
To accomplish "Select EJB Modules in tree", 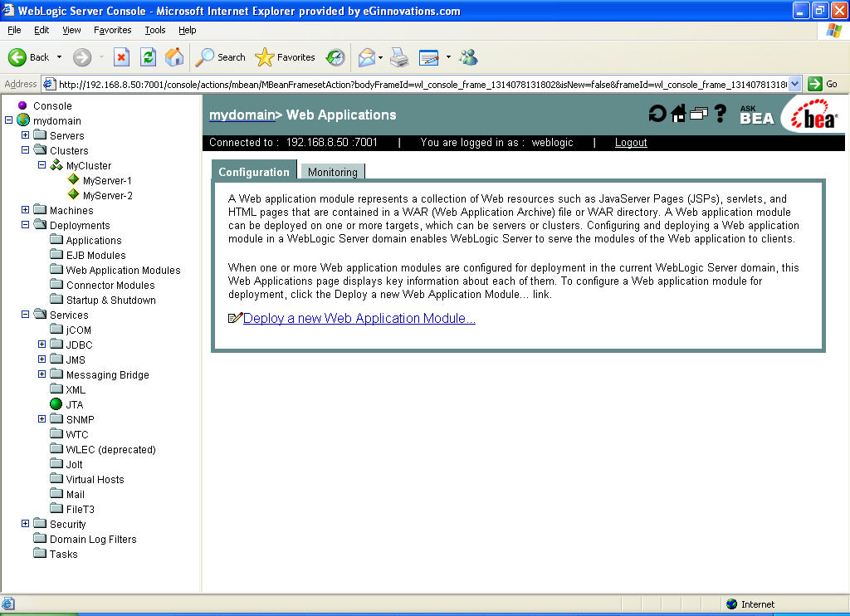I will (x=95, y=255).
